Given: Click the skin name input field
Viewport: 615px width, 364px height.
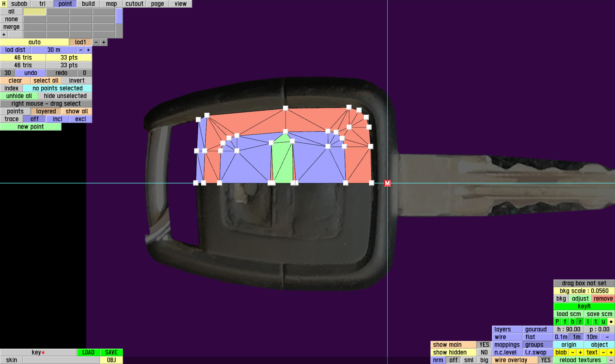Looking at the screenshot, I should tap(61, 360).
